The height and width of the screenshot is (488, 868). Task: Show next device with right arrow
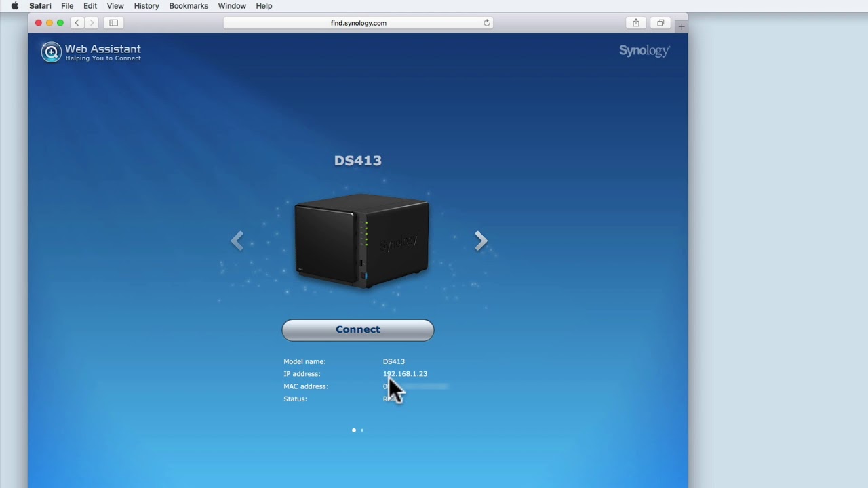(481, 241)
